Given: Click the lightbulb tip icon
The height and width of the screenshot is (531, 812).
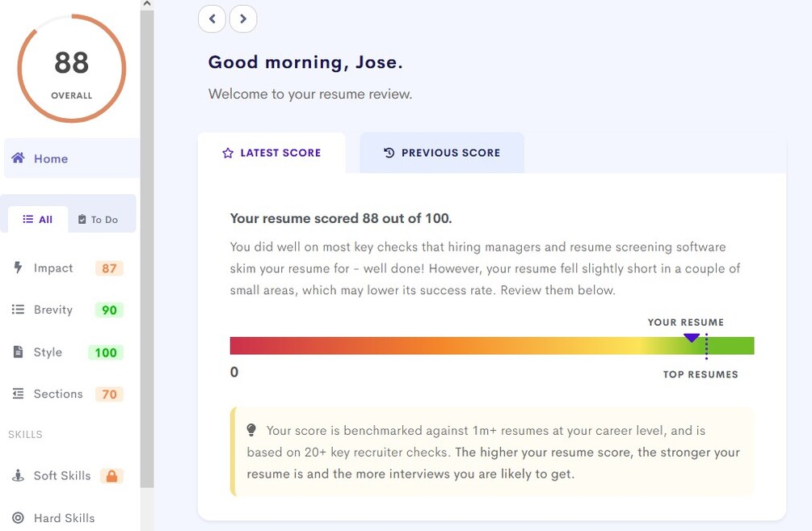Looking at the screenshot, I should pyautogui.click(x=251, y=429).
